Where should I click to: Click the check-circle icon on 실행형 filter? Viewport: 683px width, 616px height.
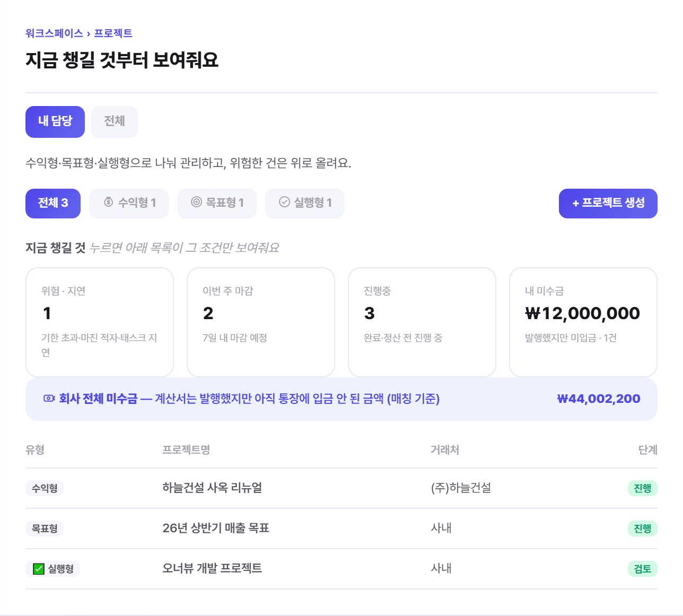(285, 202)
